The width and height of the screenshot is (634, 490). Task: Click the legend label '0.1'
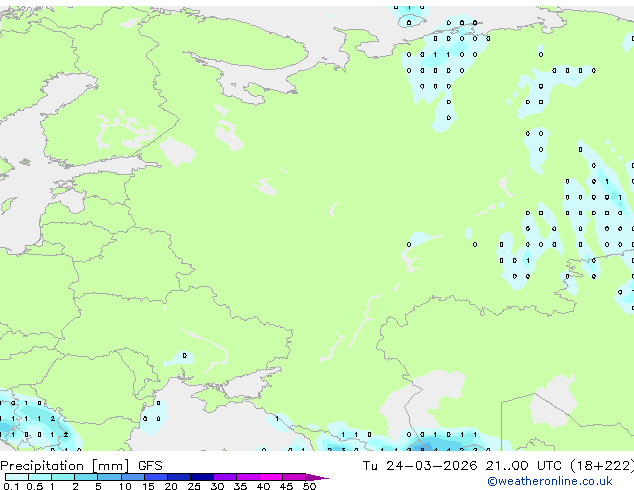point(11,486)
